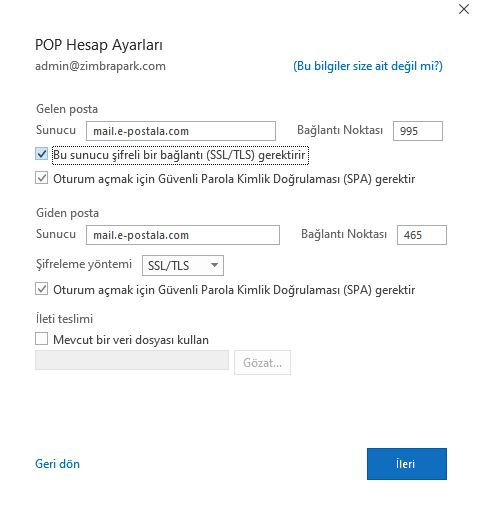The width and height of the screenshot is (480, 513).
Task: Open the 'Bu bilgiler size ait değil mi?' link
Action: click(x=368, y=66)
